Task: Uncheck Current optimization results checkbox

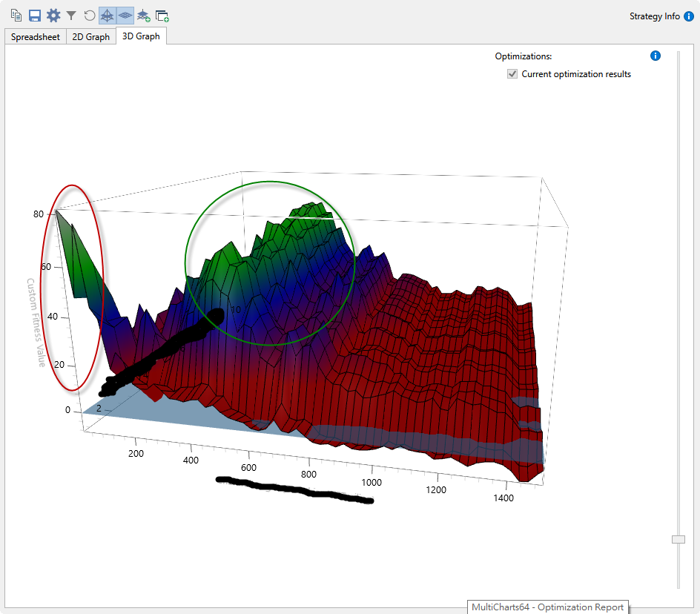Action: pos(512,74)
